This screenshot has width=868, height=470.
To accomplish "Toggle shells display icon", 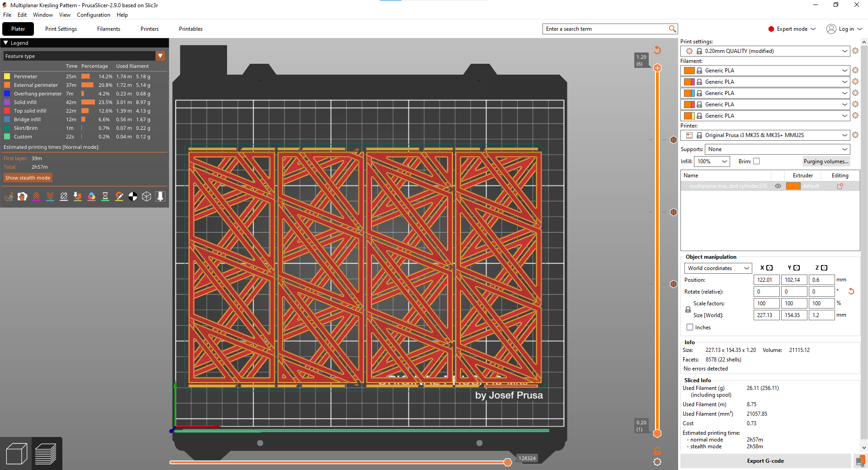I will 146,196.
